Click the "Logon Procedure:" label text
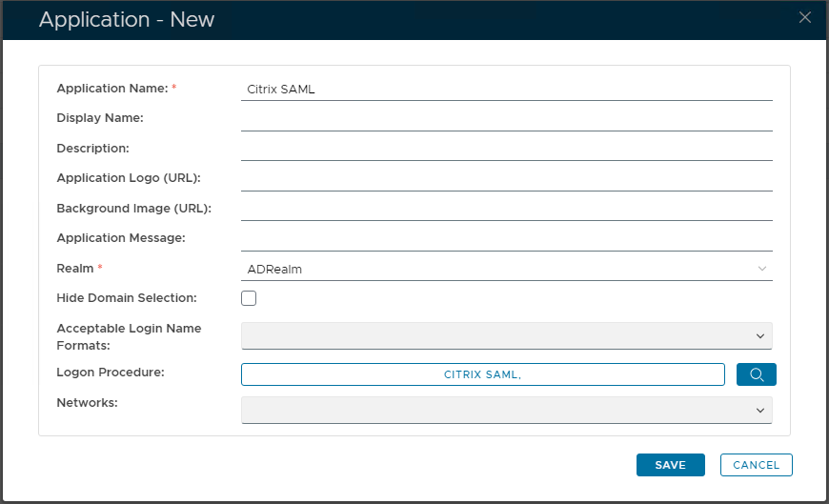The width and height of the screenshot is (829, 504). coord(111,373)
